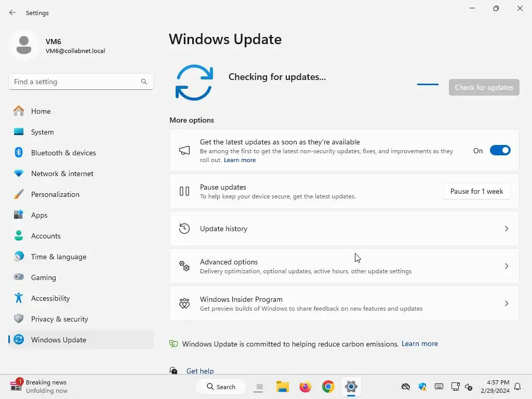Click the Home house icon in sidebar
532x399 pixels.
coord(19,111)
